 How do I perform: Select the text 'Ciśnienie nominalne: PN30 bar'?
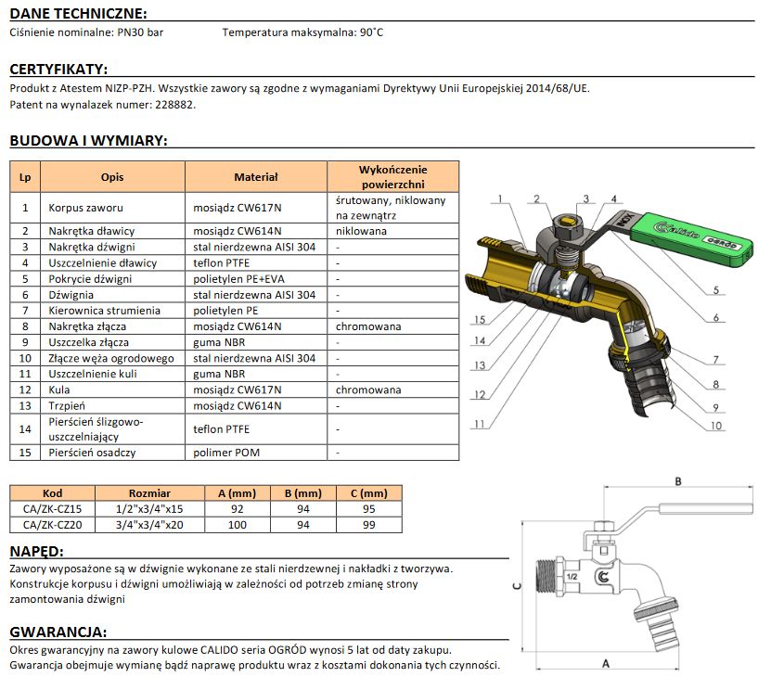(86, 32)
